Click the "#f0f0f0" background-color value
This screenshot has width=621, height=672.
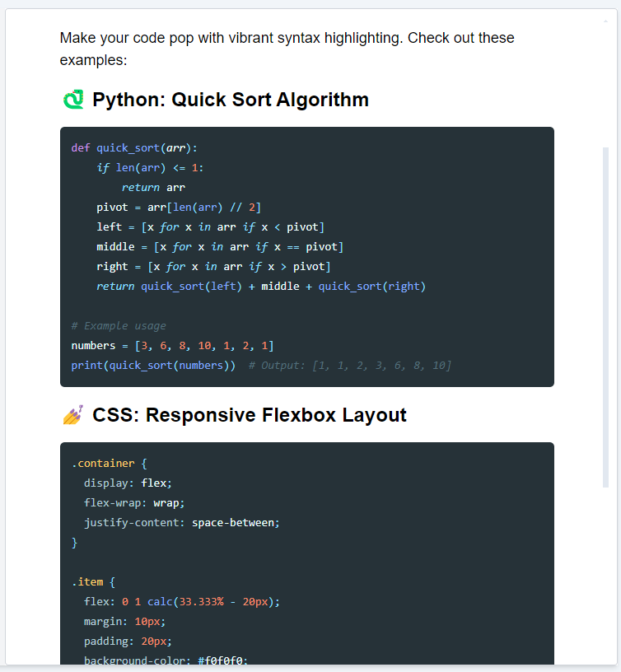point(222,660)
